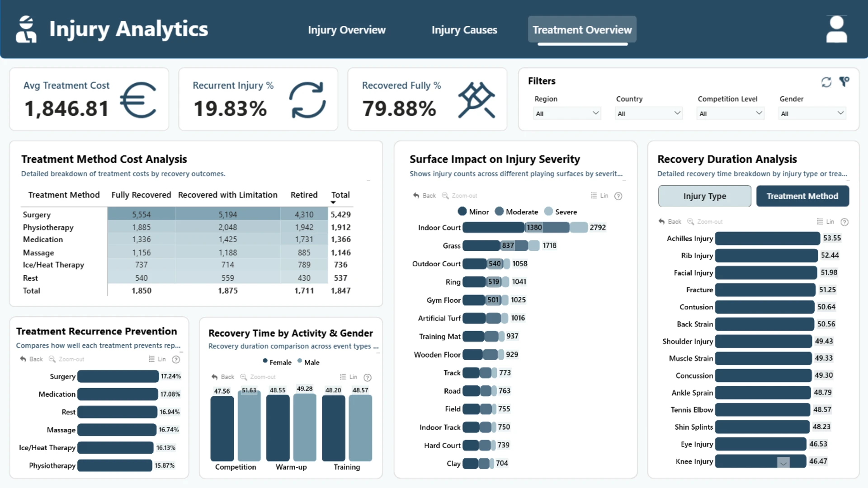Toggle Lin scale in Recovery Duration chart
The height and width of the screenshot is (488, 868).
click(826, 221)
